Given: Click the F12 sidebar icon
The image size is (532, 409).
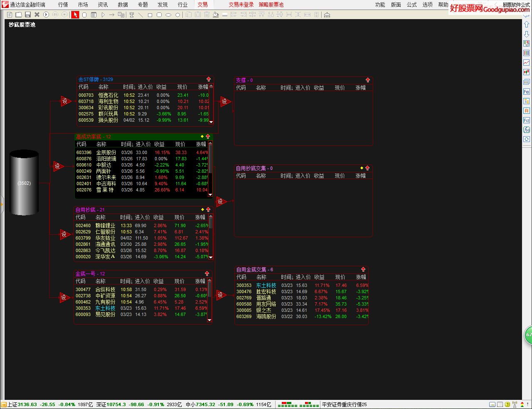Looking at the screenshot, I should (x=527, y=120).
